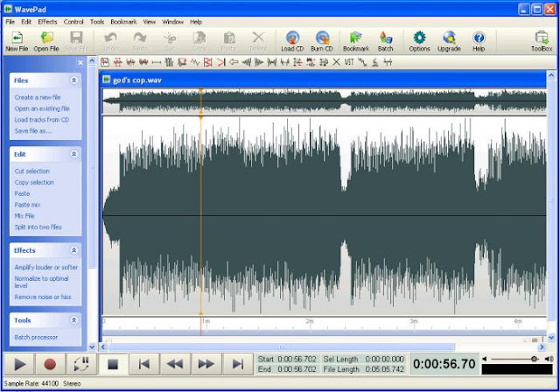Click 'Create a new file' link

pyautogui.click(x=38, y=97)
